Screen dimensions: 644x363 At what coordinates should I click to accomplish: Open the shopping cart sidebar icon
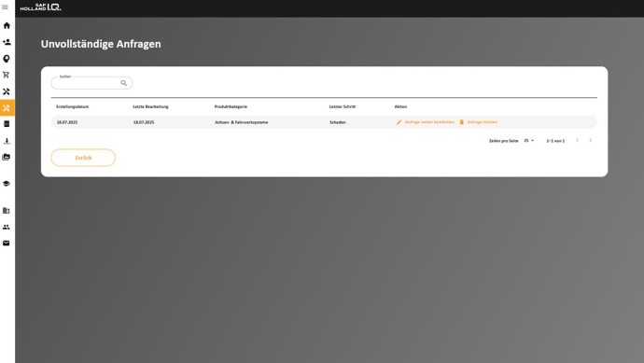point(7,75)
